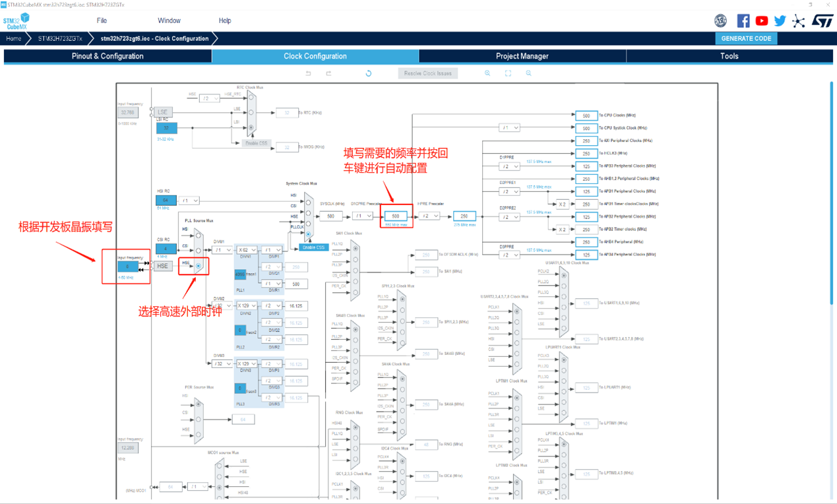The image size is (837, 504).
Task: Open the Facebook icon link
Action: [x=743, y=21]
